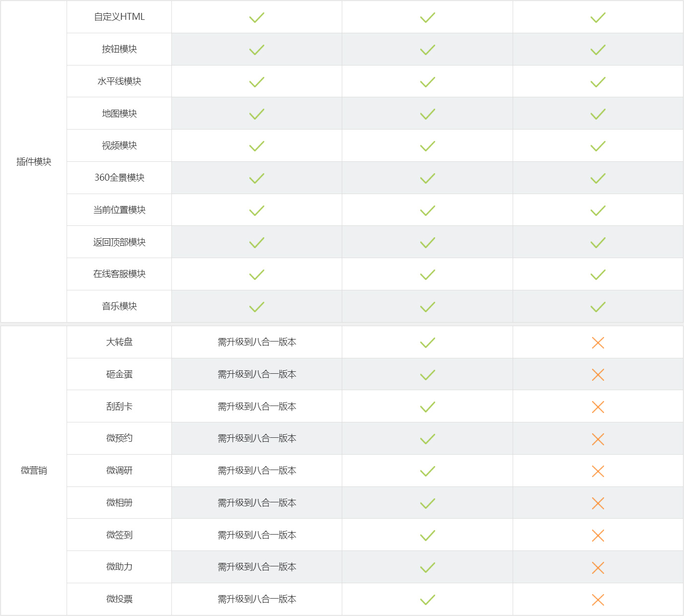
Task: Click orange cross in 砸金蛋 row
Action: tap(598, 375)
